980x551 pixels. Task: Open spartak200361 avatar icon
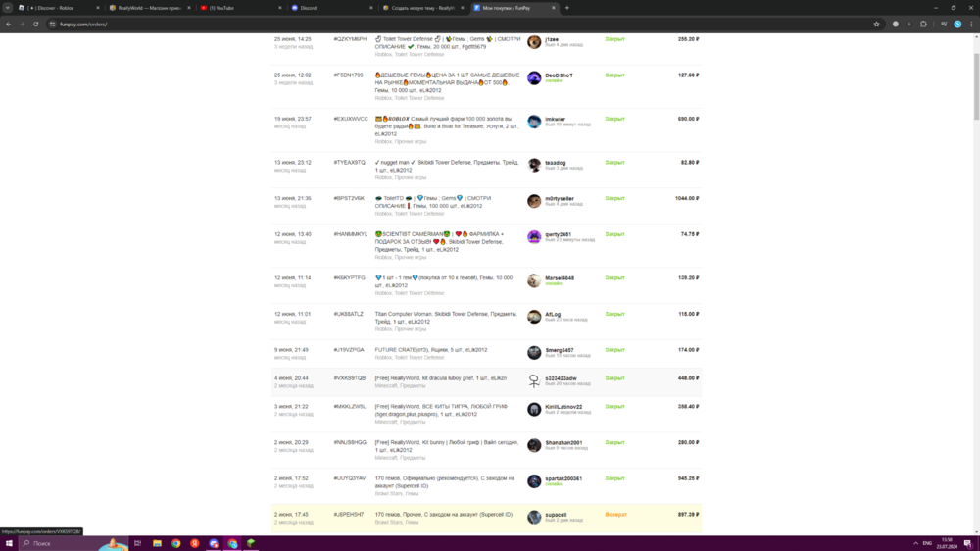pos(534,481)
